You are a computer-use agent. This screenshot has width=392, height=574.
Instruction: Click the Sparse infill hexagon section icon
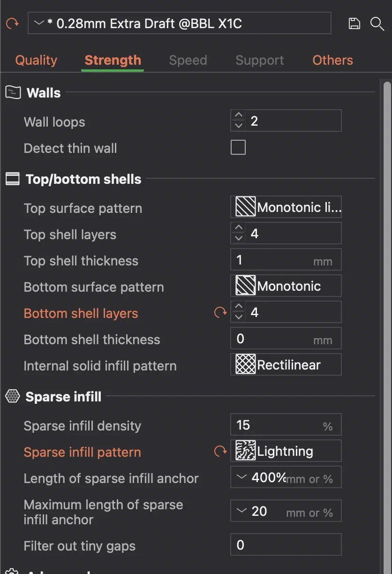[x=13, y=396]
